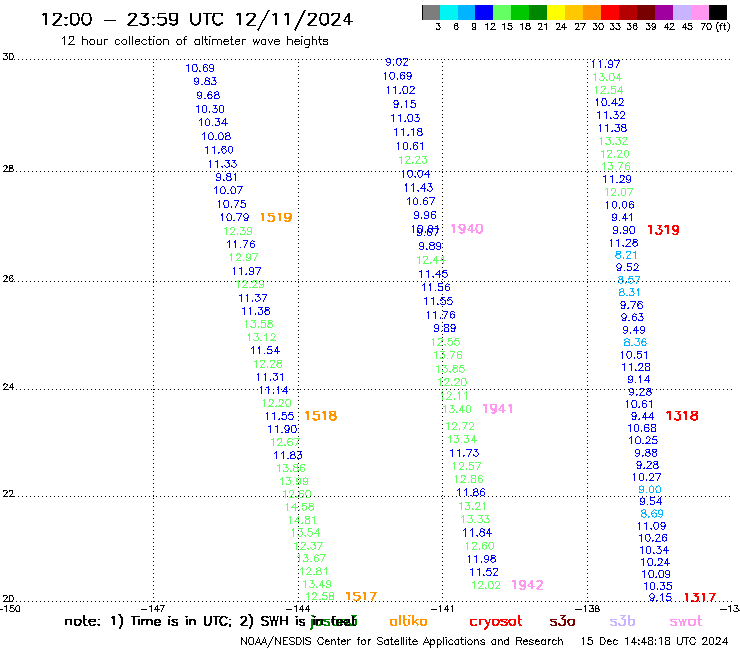Click the wave height 13.99
The width and height of the screenshot is (740, 650).
pyautogui.click(x=294, y=481)
